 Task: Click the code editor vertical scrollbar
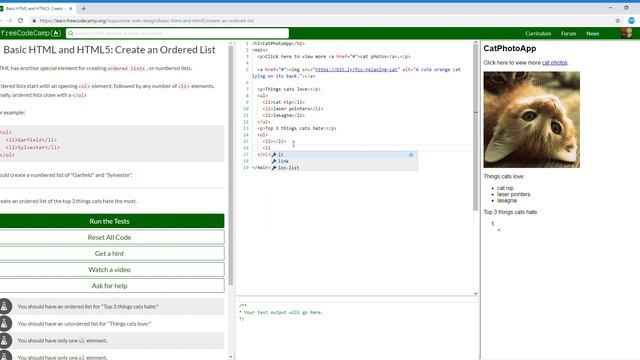pyautogui.click(x=476, y=127)
